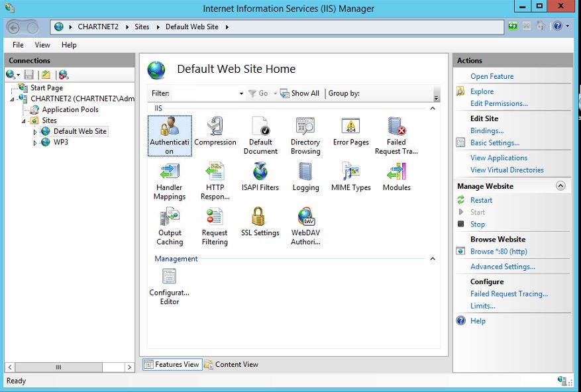581x392 pixels.
Task: Click Show All filter button
Action: [x=299, y=93]
